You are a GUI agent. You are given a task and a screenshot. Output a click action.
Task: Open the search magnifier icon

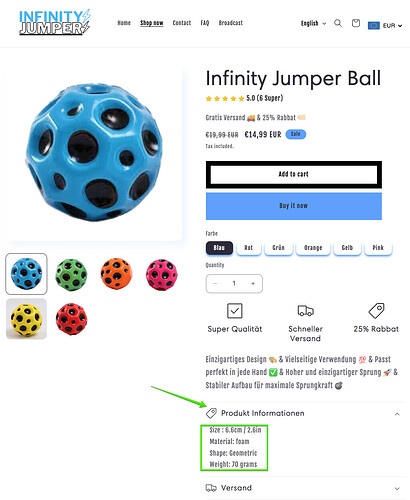[x=338, y=23]
